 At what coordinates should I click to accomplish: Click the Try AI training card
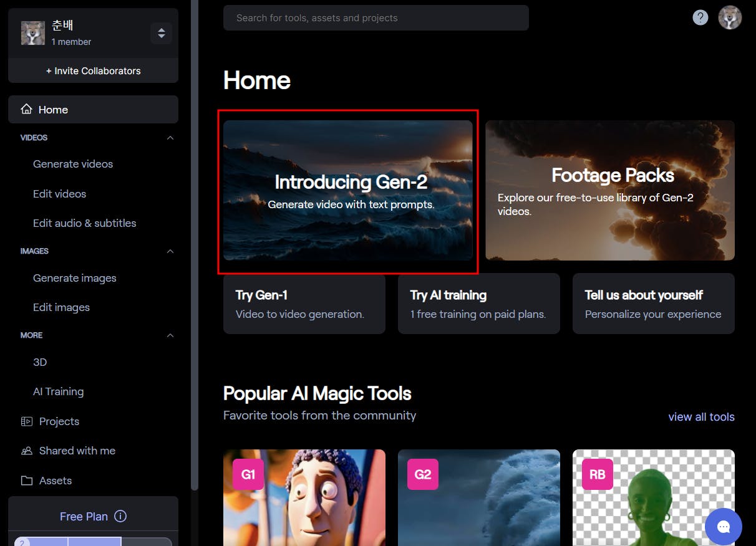(x=479, y=304)
